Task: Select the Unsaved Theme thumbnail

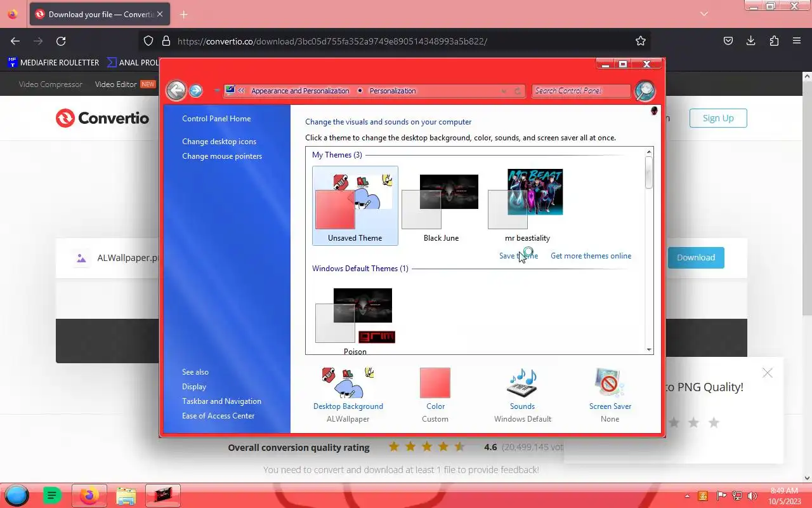Action: click(x=355, y=205)
